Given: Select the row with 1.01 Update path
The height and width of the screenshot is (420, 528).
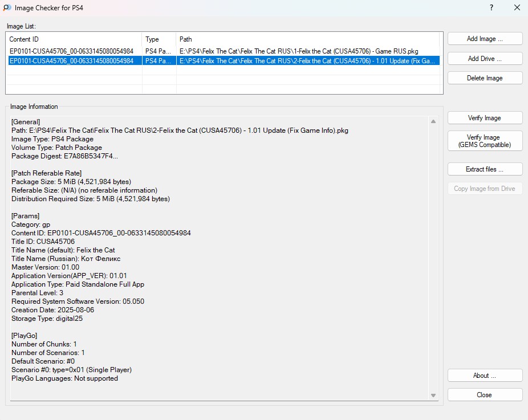Looking at the screenshot, I should 224,61.
